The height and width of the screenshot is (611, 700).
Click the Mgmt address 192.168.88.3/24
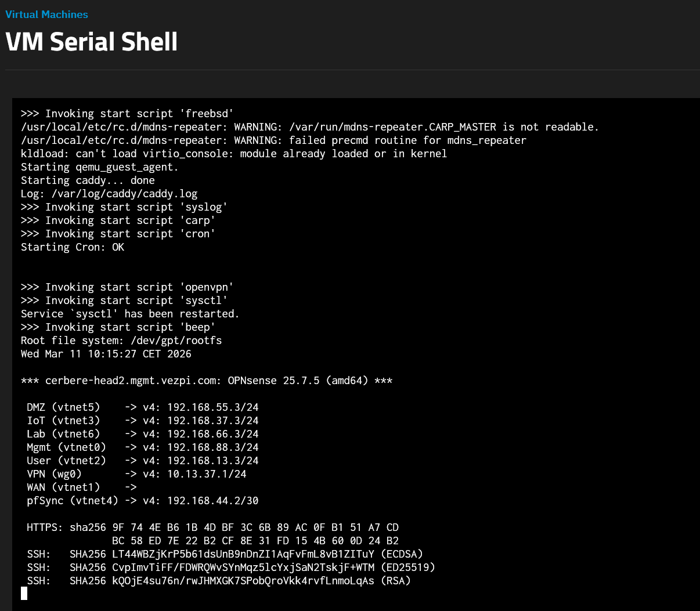pos(212,447)
